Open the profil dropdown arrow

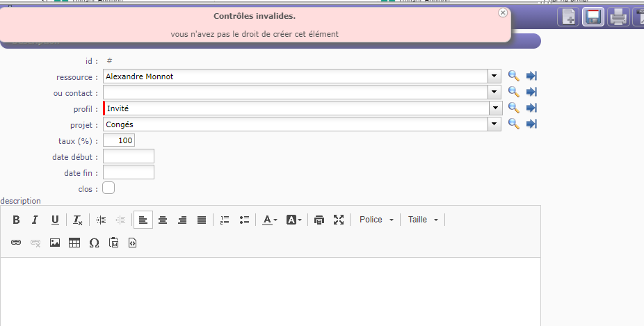495,108
